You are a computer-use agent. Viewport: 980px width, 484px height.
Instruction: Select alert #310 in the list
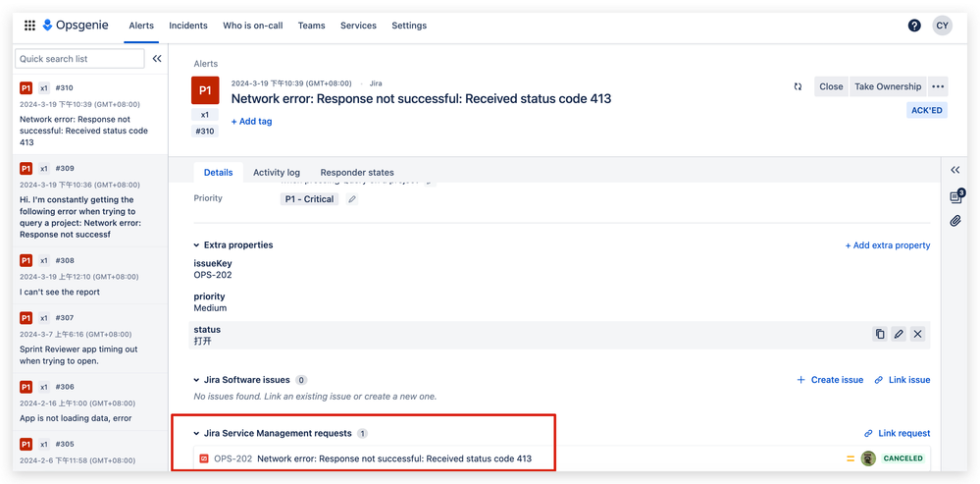coord(90,115)
